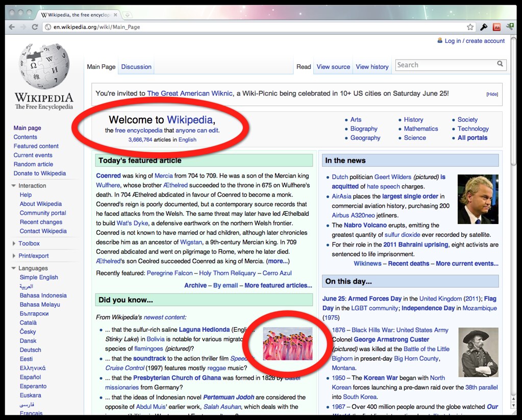Collapse the Languages sidebar section
522x420 pixels.
pos(14,268)
